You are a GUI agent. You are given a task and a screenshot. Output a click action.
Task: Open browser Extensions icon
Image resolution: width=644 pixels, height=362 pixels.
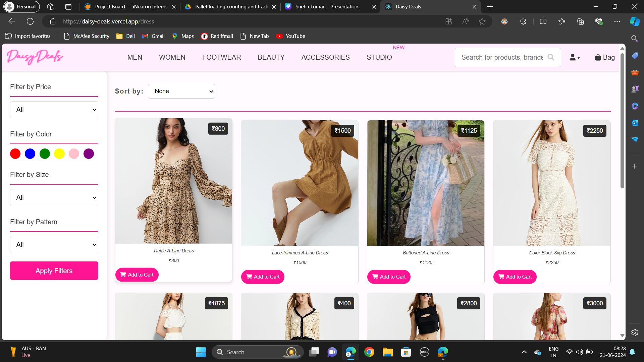click(523, 21)
